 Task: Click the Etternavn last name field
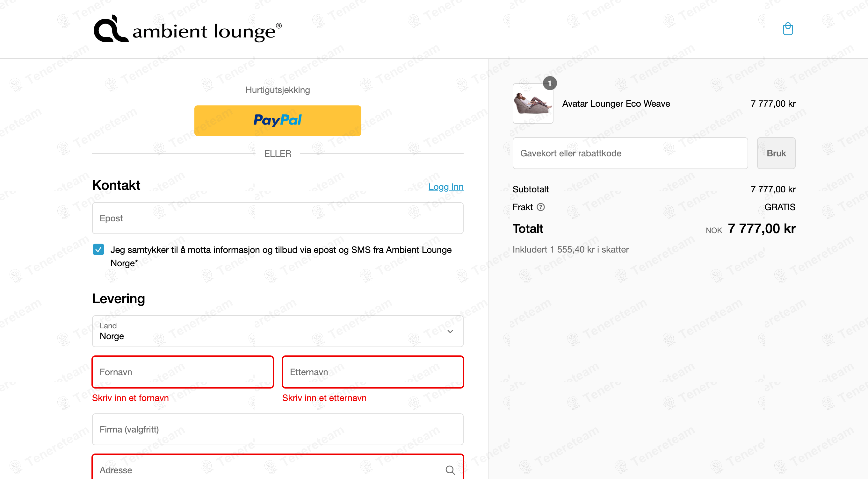[x=373, y=372]
